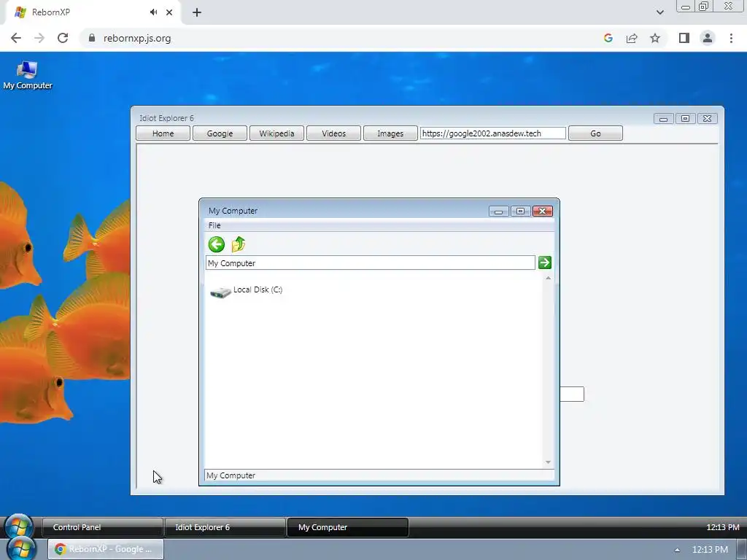Click the Chrome address bar URL
The width and height of the screenshot is (747, 560).
[x=137, y=38]
